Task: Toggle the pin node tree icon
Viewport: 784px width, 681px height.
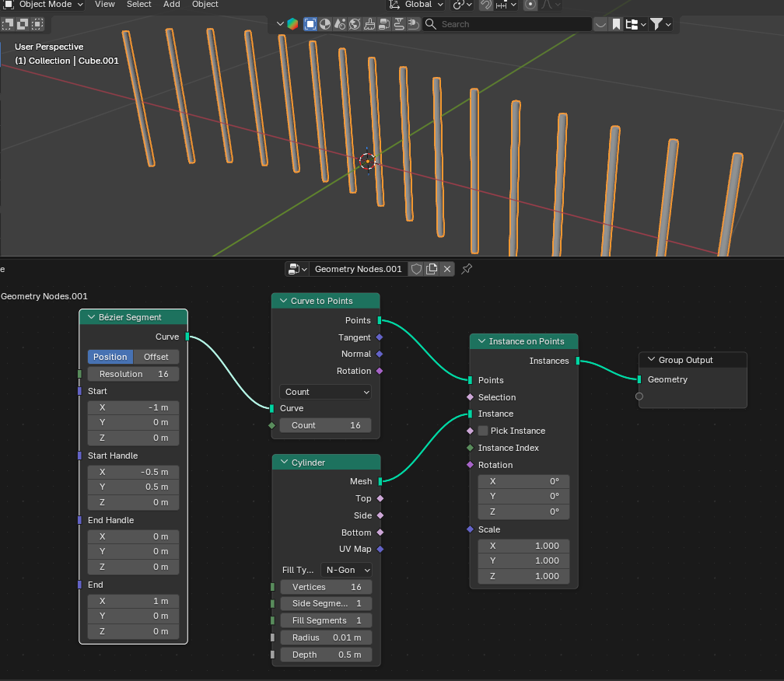Action: tap(467, 269)
